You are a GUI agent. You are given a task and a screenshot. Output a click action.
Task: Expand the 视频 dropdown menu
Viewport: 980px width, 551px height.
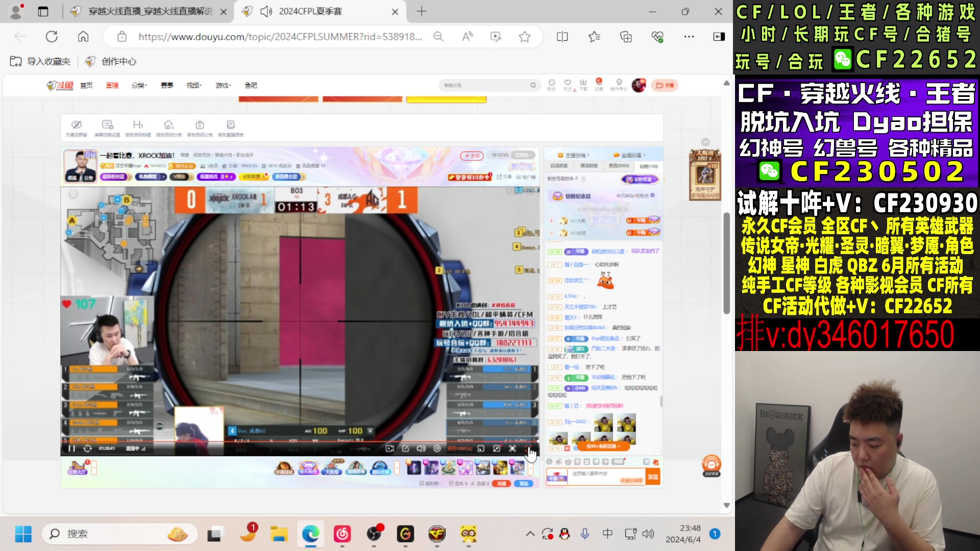[194, 85]
